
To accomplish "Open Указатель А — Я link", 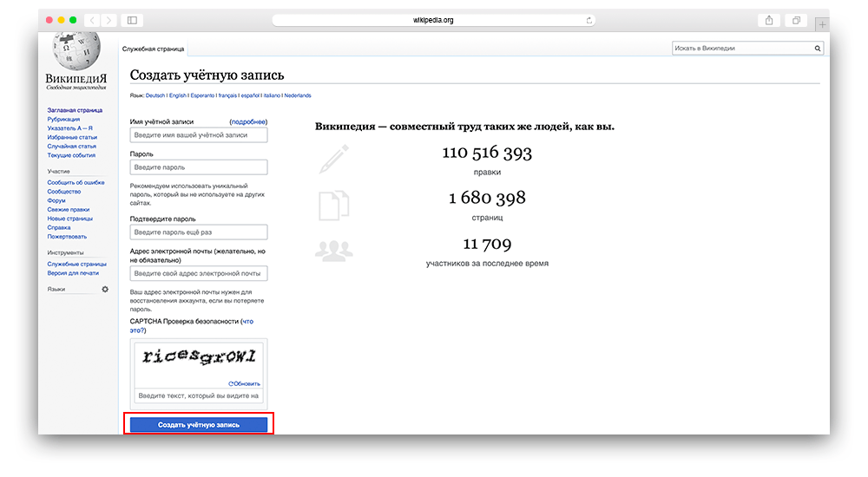I will 69,128.
